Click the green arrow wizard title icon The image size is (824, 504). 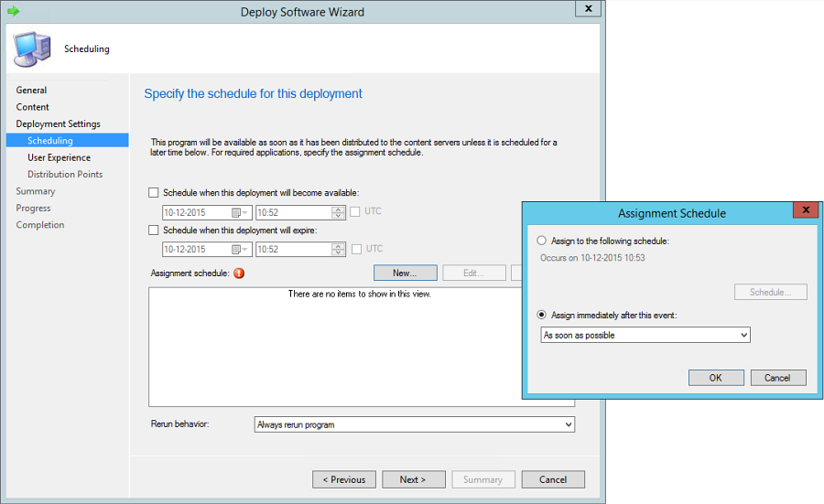coord(14,11)
